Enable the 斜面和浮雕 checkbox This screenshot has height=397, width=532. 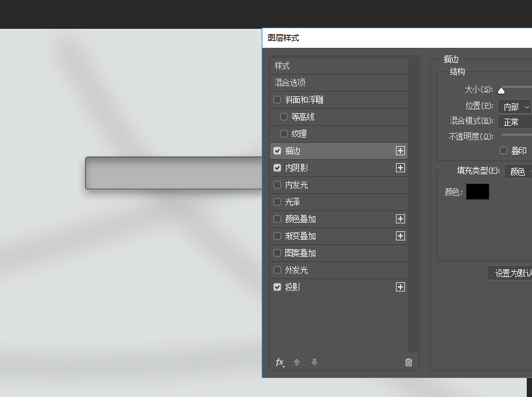[x=277, y=100]
